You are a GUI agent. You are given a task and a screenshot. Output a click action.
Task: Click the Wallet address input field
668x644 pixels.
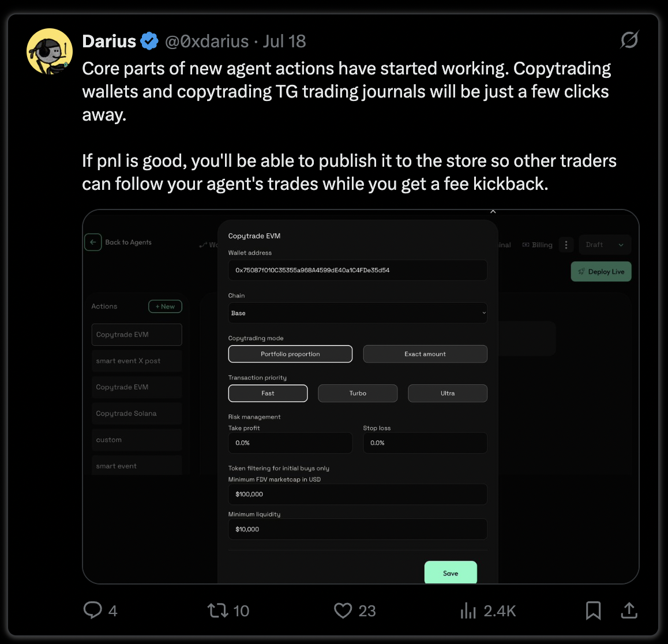(x=358, y=270)
